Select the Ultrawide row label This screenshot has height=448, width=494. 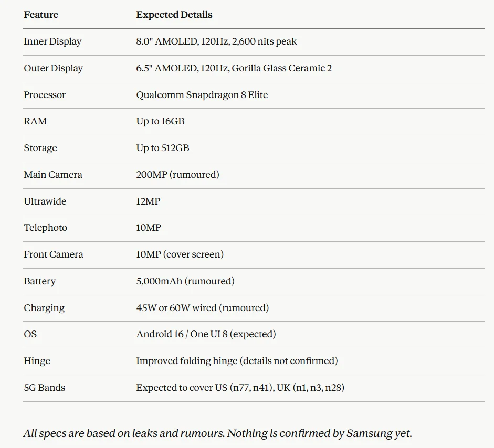(45, 201)
